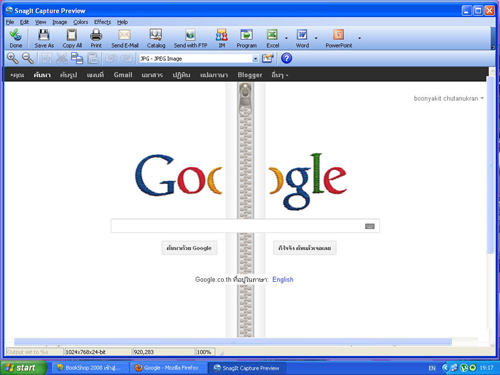Image resolution: width=500 pixels, height=375 pixels.
Task: Click the EN language indicator in the tray
Action: point(432,368)
